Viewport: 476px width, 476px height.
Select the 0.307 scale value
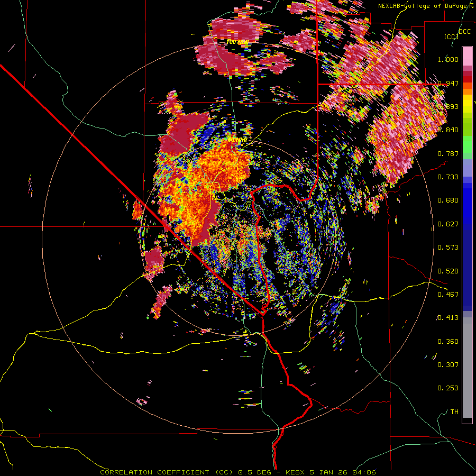pos(448,365)
